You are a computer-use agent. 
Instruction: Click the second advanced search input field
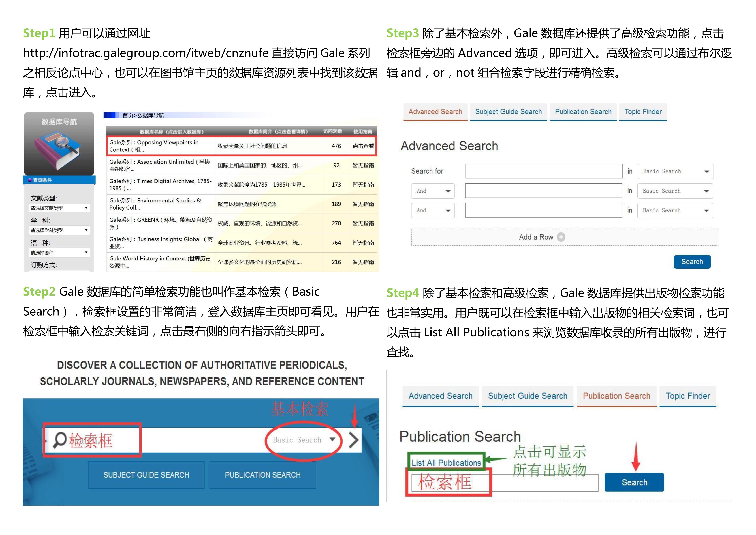(x=544, y=191)
